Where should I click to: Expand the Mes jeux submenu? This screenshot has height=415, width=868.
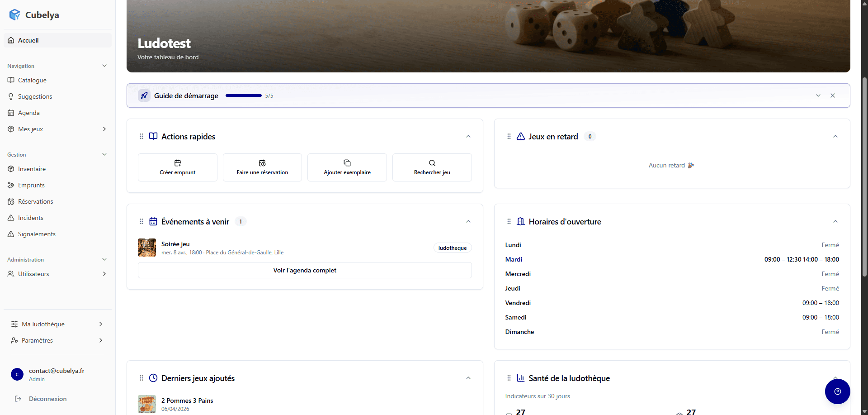(104, 129)
